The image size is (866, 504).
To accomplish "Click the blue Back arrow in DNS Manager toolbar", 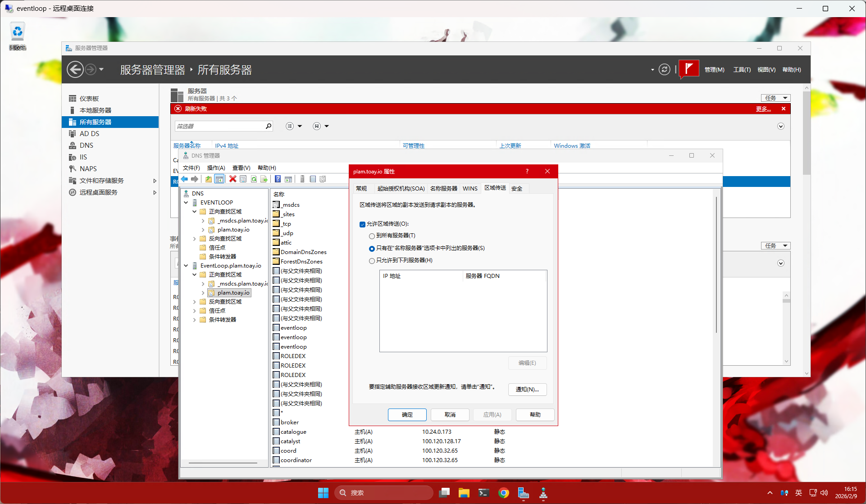I will click(185, 179).
